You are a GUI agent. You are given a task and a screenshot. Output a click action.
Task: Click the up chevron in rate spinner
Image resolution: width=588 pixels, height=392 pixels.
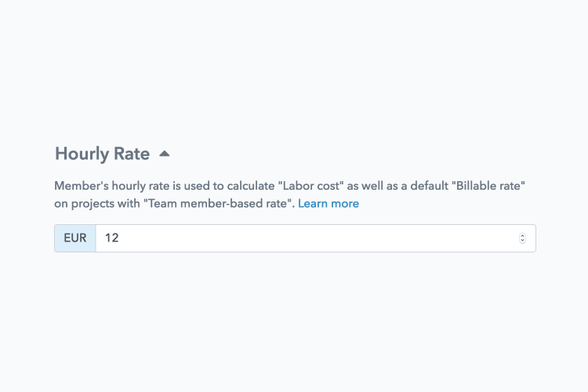point(522,235)
